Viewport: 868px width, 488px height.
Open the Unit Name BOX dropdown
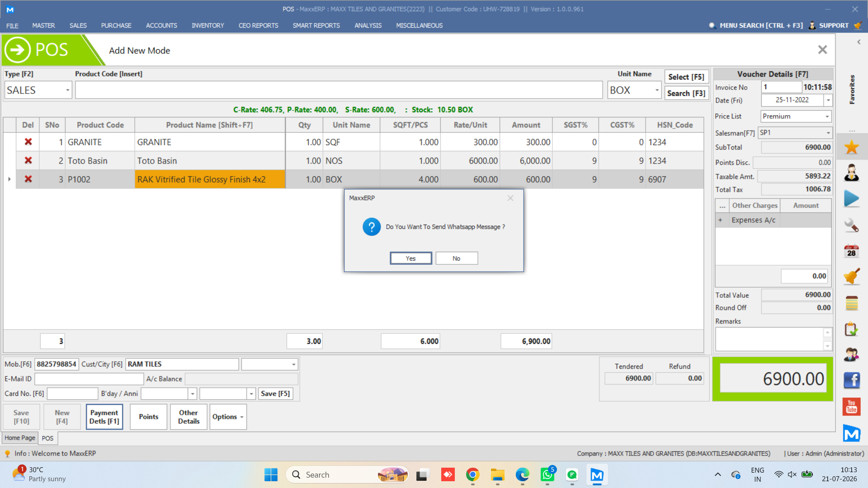click(657, 90)
